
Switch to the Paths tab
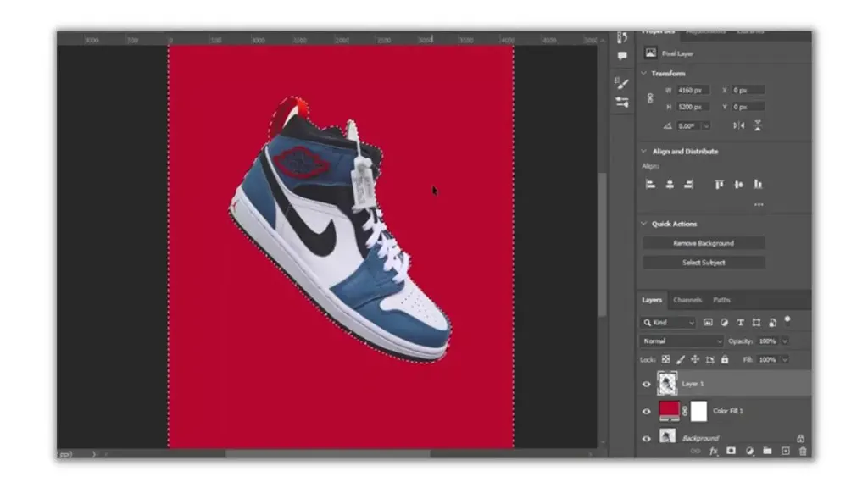(x=721, y=300)
